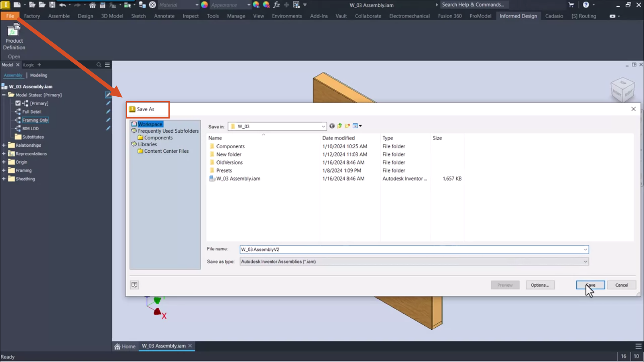The image size is (644, 362).
Task: Click the New file icon in quick access toolbar
Action: pos(17,5)
